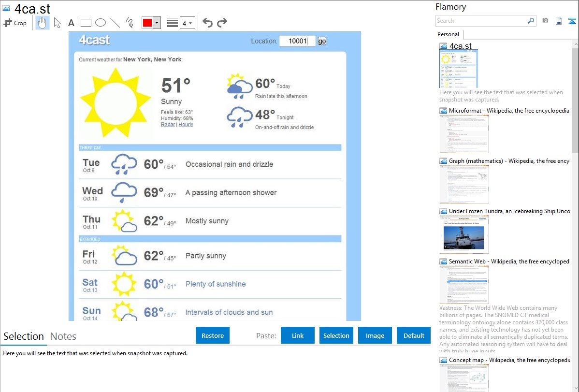Select the straight line tool
Image resolution: width=579 pixels, height=392 pixels.
click(x=115, y=23)
